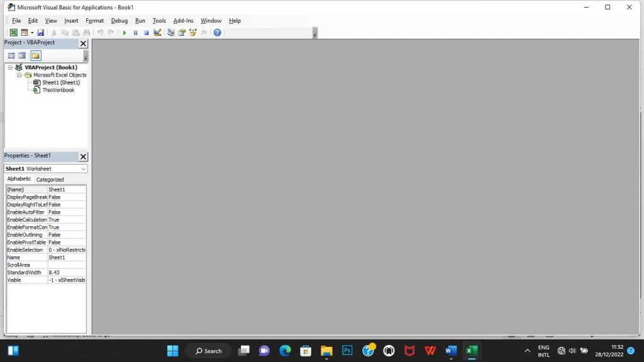The image size is (644, 362).
Task: Open the Help menu
Action: point(235,21)
